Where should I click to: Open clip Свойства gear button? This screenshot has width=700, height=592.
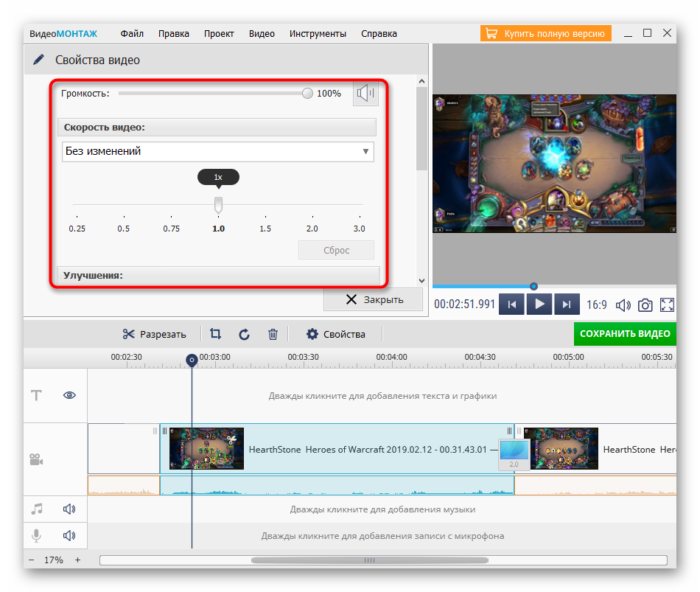335,334
